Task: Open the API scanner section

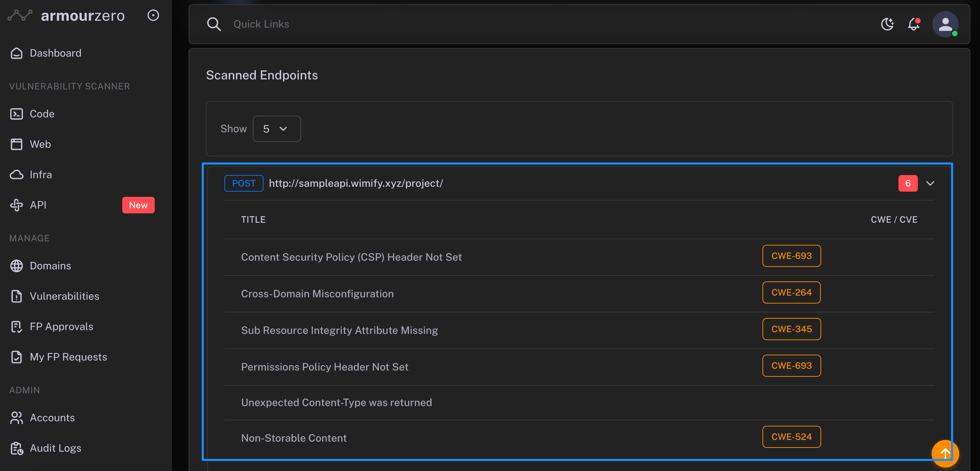Action: click(38, 205)
